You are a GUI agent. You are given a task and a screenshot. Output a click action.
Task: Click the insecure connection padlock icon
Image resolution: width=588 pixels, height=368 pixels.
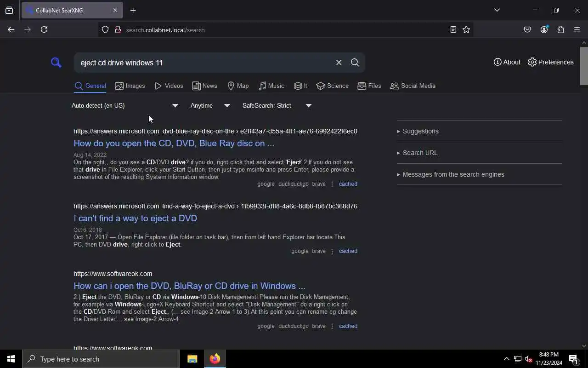point(118,29)
